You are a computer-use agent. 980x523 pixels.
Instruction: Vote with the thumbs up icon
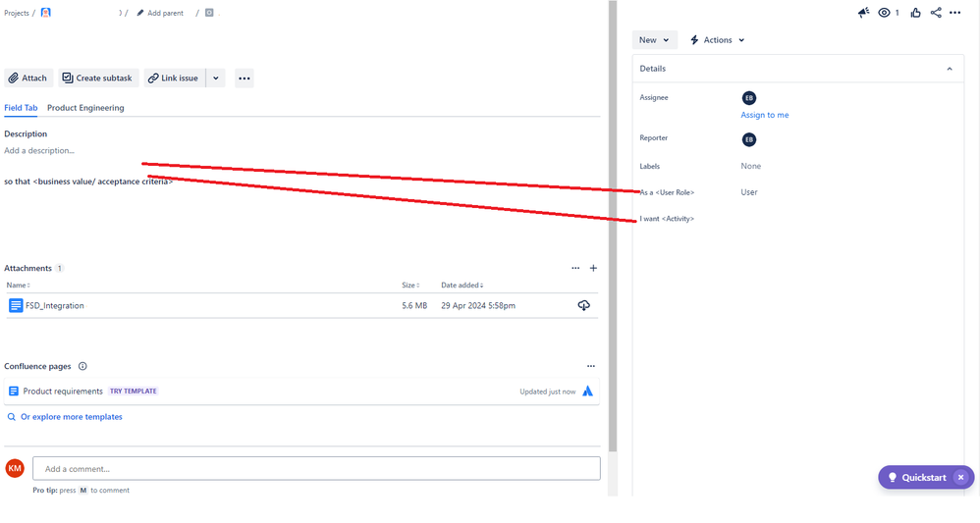pyautogui.click(x=915, y=13)
